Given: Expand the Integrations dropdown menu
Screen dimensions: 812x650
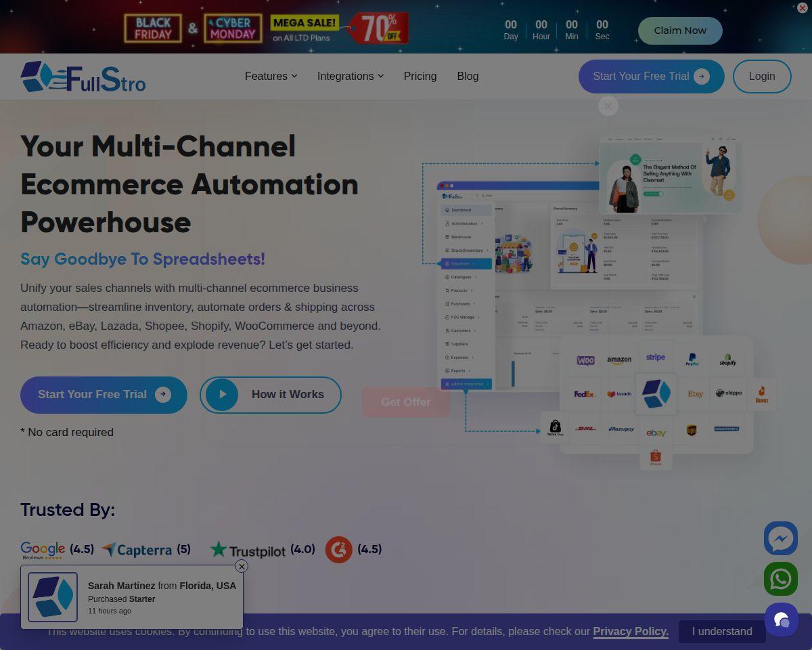Looking at the screenshot, I should (x=351, y=76).
